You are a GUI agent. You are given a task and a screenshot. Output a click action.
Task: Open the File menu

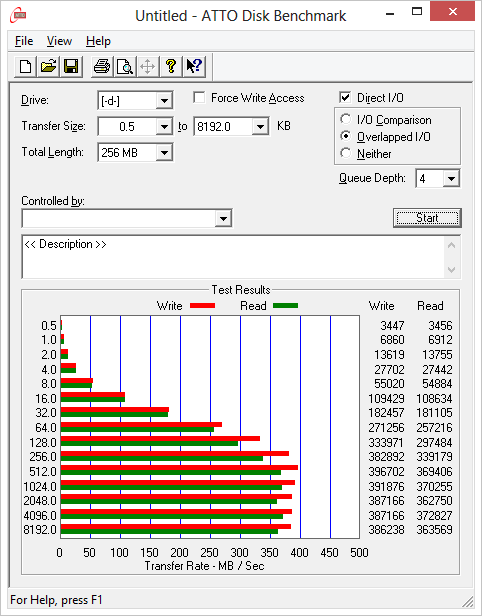24,41
